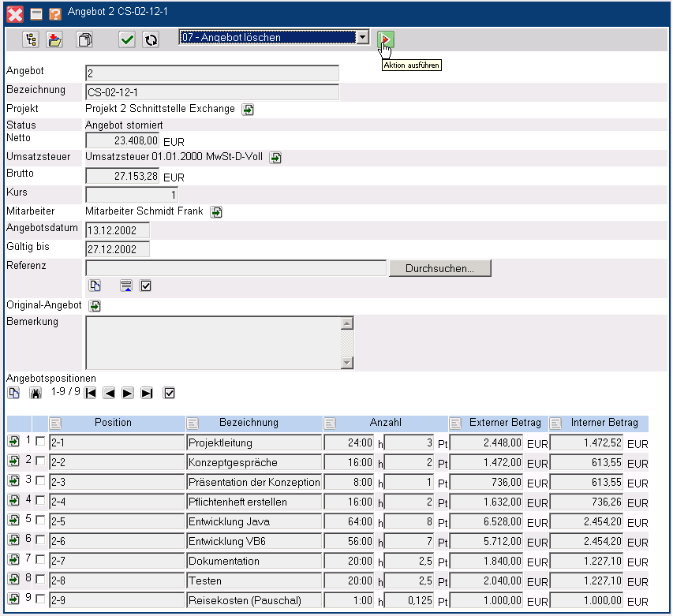The height and width of the screenshot is (616, 673).
Task: Click the green checkmark save icon
Action: point(127,40)
